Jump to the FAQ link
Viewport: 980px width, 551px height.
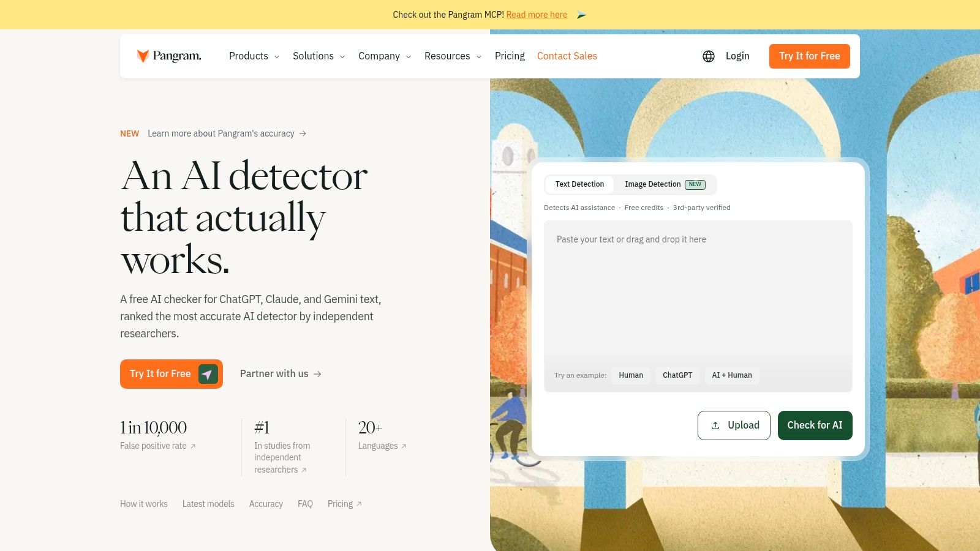(x=305, y=504)
